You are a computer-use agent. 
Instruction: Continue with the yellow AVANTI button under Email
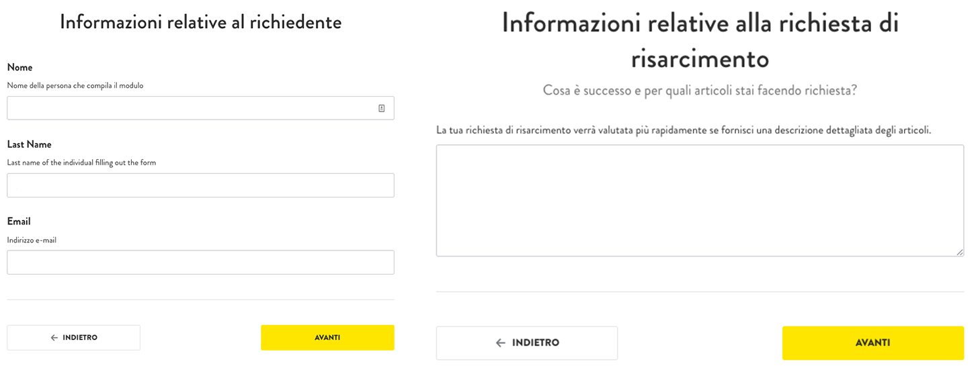tap(327, 338)
